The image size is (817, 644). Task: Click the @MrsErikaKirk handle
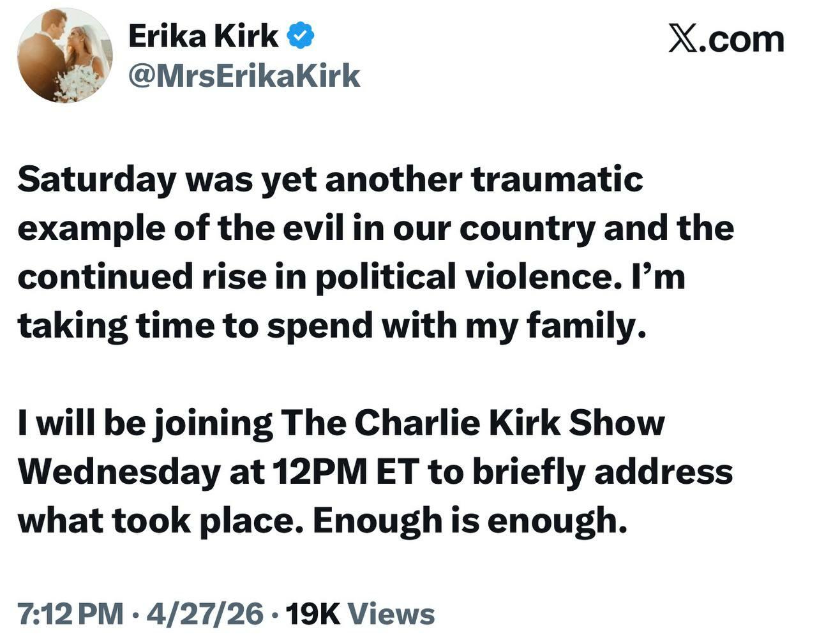pos(244,76)
